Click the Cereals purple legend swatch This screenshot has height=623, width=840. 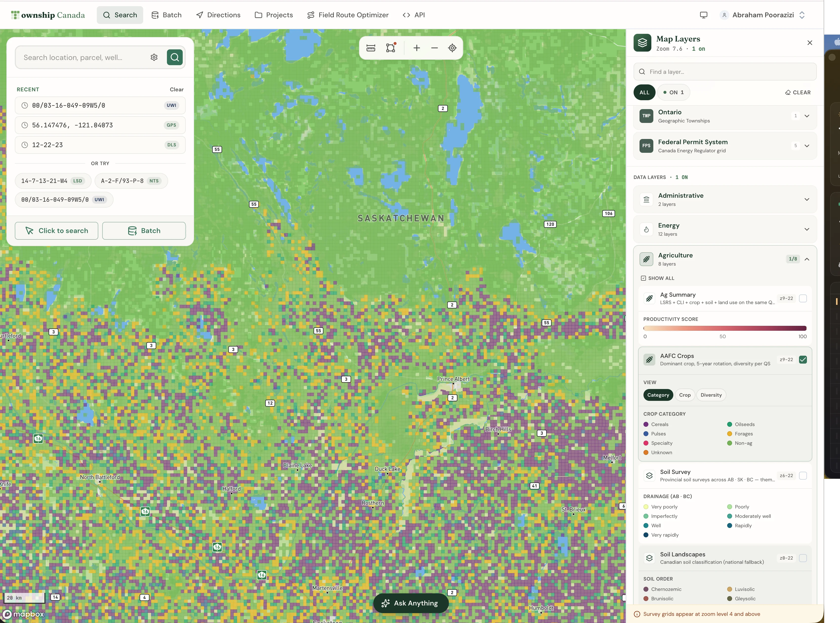click(646, 424)
